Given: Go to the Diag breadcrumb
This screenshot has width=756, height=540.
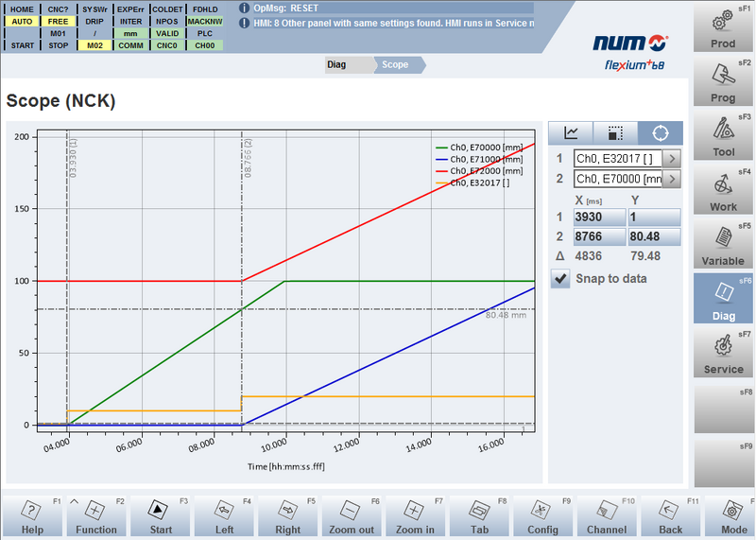Looking at the screenshot, I should coord(336,64).
